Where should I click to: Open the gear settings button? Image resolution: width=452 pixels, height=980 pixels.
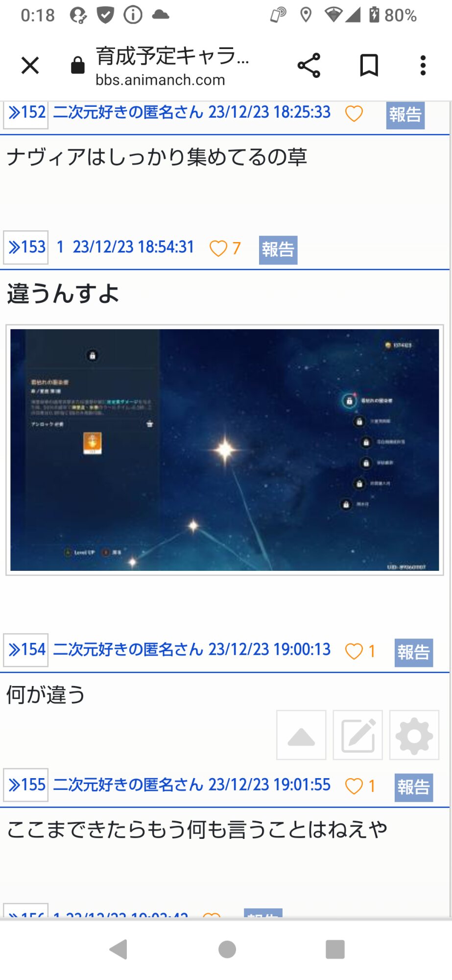click(414, 735)
